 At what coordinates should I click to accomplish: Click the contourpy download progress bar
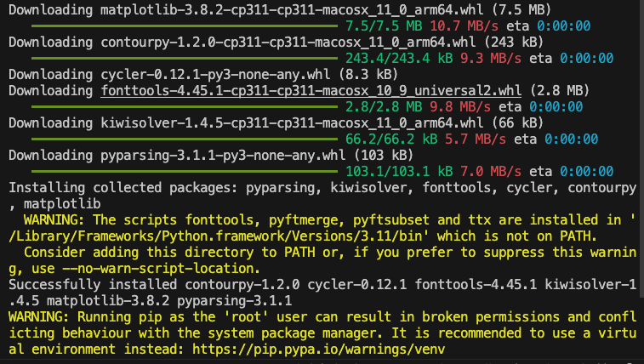point(185,59)
